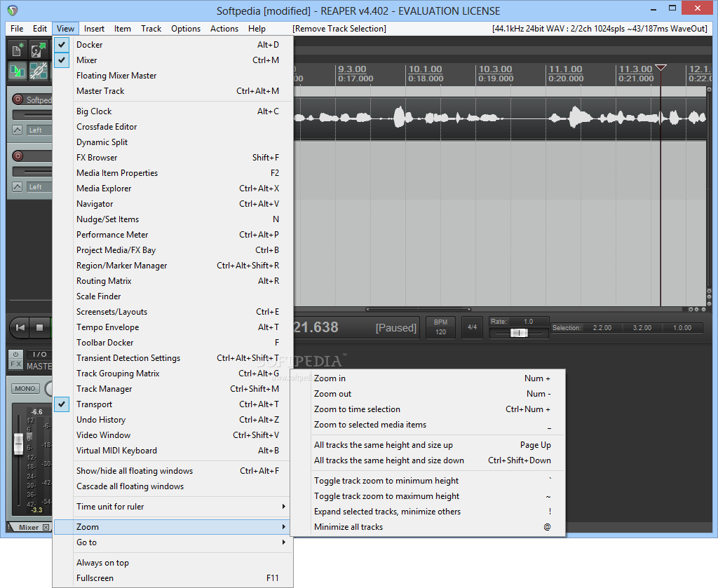Open envelope button on the second track

17,186
